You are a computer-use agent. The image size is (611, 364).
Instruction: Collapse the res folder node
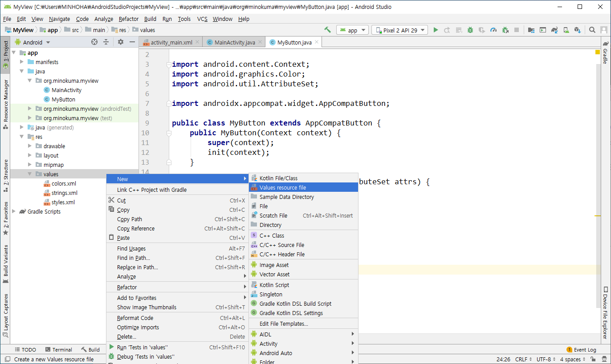click(x=22, y=137)
